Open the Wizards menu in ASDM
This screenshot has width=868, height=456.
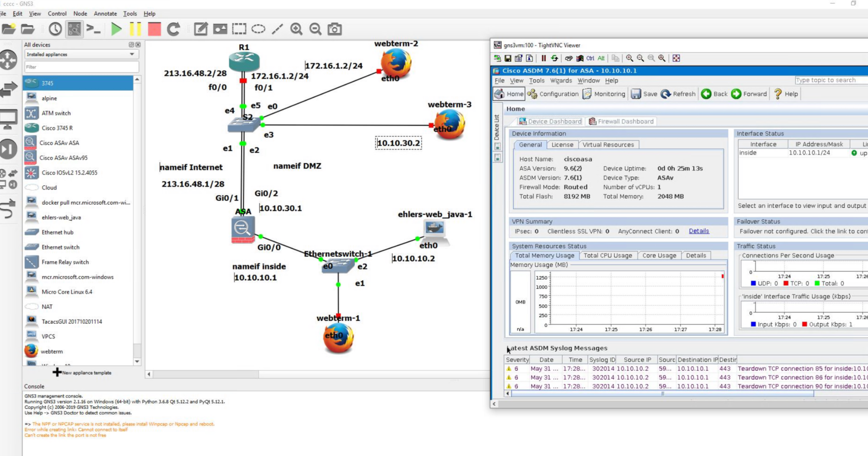[561, 80]
